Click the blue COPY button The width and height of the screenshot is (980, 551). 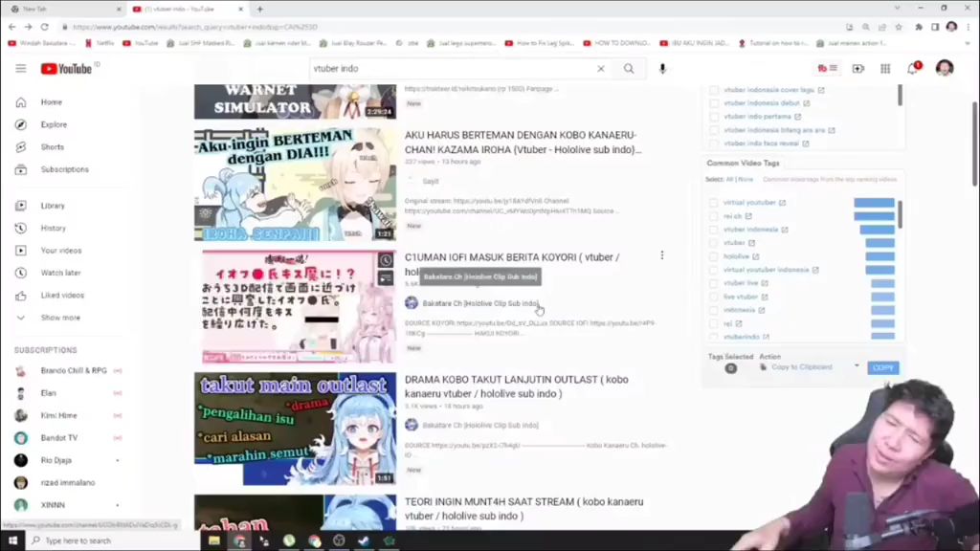[883, 368]
